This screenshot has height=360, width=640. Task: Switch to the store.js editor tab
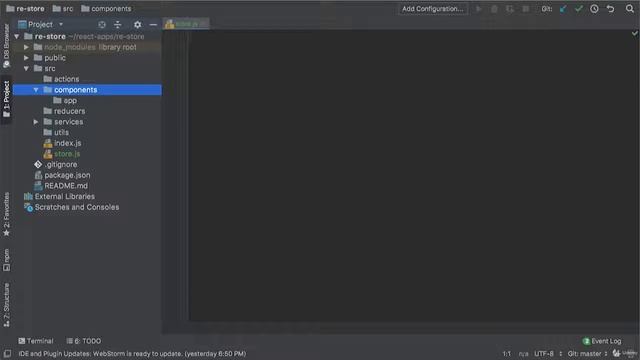click(x=186, y=24)
